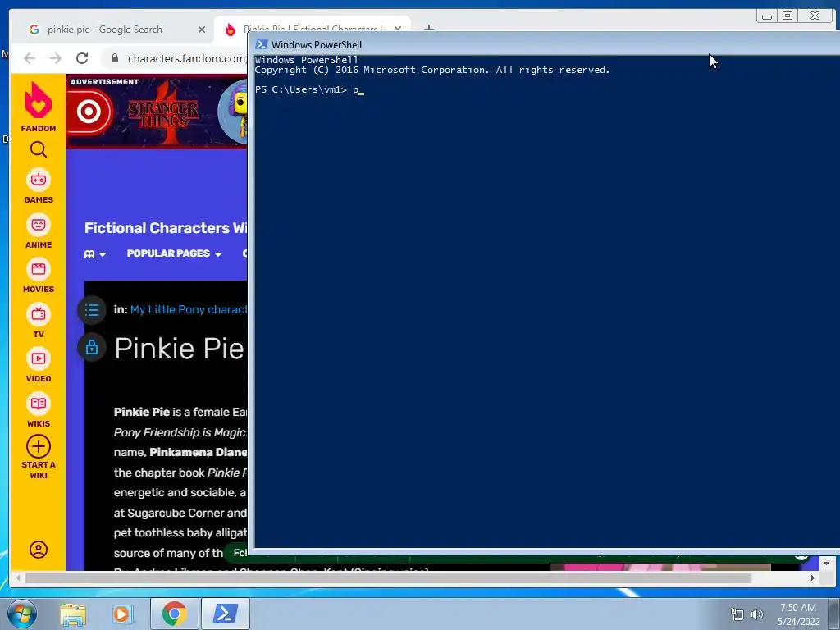Click Chrome forward arrow button
Screen dimensions: 840x630
(56, 58)
